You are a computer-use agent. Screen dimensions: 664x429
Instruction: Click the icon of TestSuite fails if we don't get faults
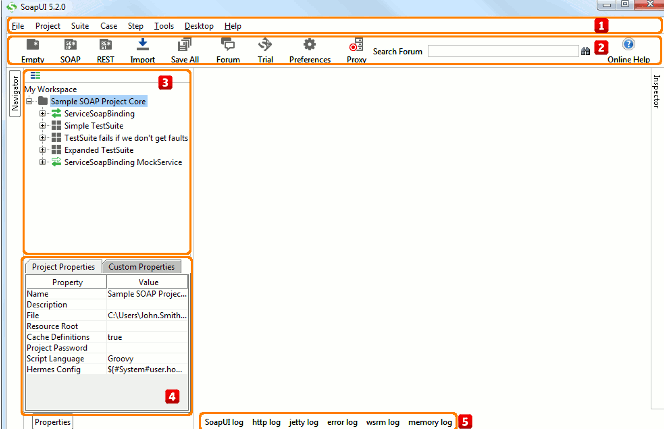point(56,138)
